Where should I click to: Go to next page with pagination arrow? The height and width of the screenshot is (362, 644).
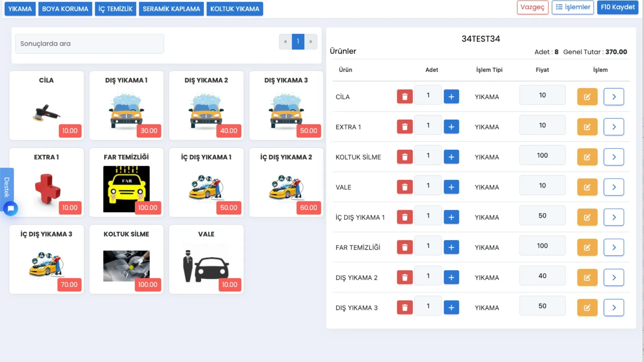[x=311, y=42]
